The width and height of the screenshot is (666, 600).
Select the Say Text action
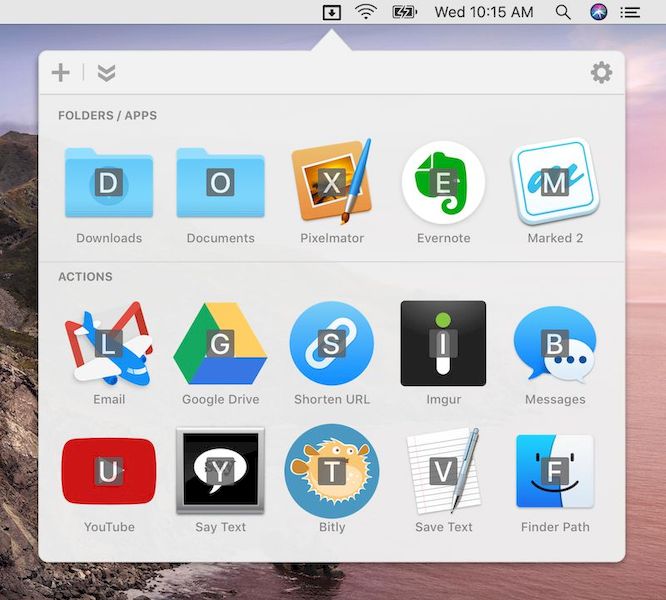point(220,471)
